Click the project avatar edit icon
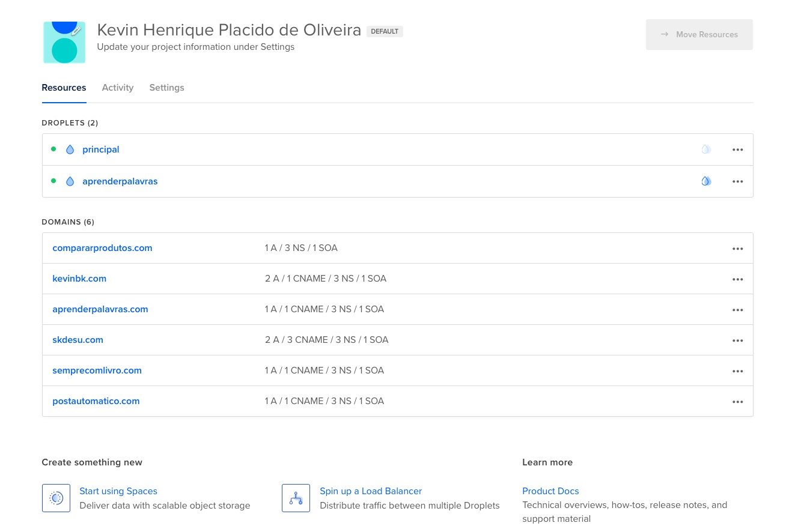Image resolution: width=801 pixels, height=532 pixels. tap(75, 31)
